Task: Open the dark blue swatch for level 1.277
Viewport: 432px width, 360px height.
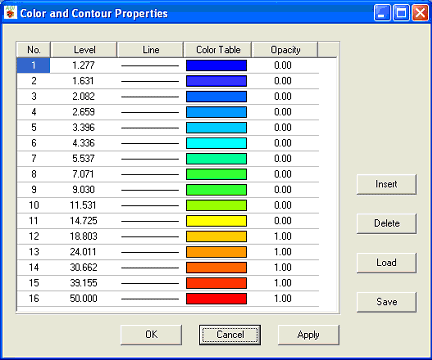Action: pyautogui.click(x=216, y=66)
